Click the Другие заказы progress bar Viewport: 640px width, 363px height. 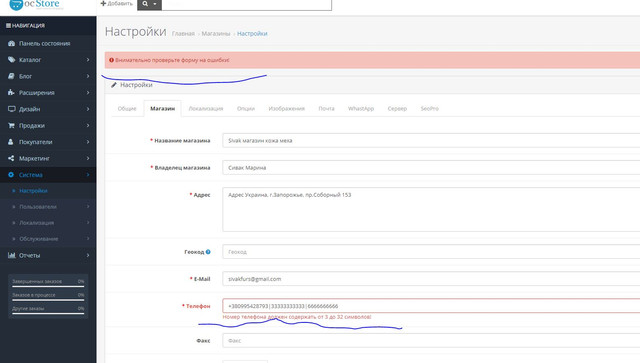(x=48, y=313)
